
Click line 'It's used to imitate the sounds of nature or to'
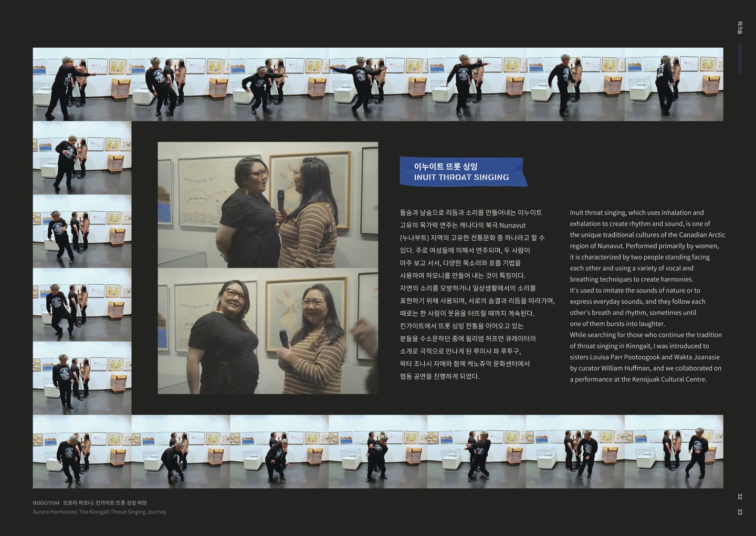click(x=635, y=291)
